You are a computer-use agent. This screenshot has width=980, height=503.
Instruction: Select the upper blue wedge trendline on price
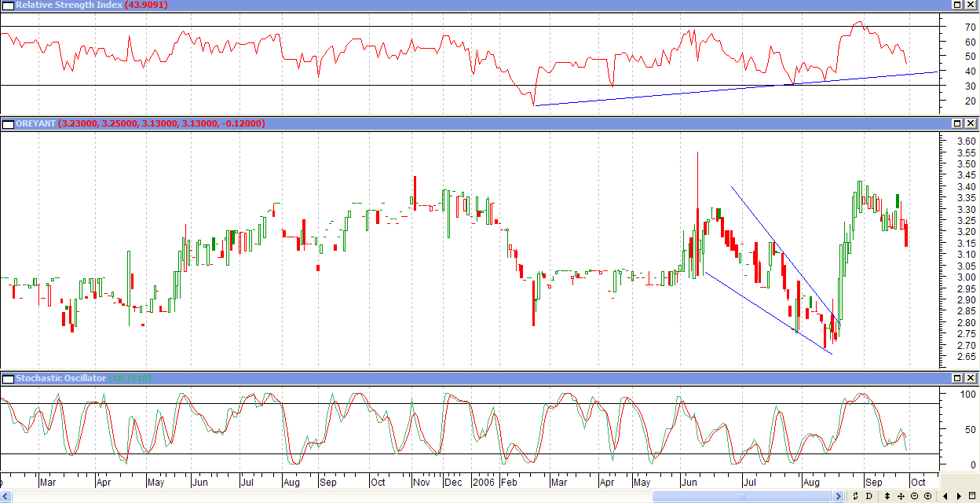point(785,254)
